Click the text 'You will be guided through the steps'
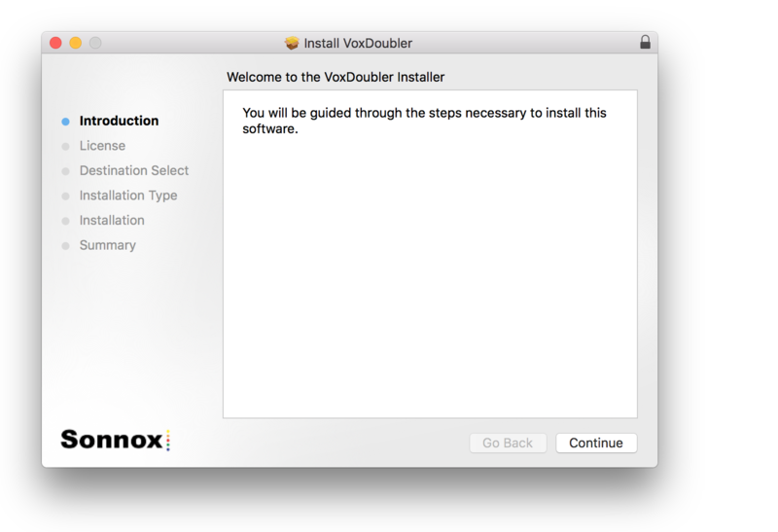The height and width of the screenshot is (532, 778). coord(352,113)
